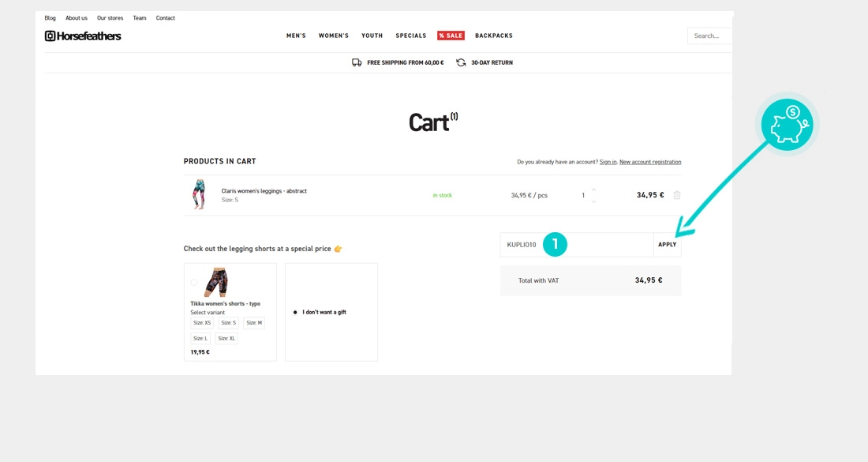Choose Size: M for Tikka shorts

click(x=253, y=323)
